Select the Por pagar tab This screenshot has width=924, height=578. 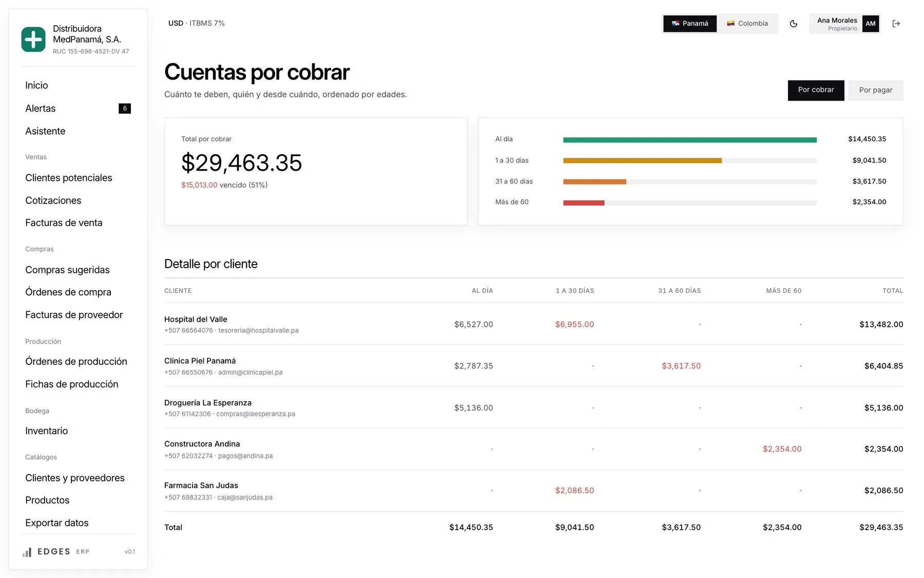tap(875, 90)
